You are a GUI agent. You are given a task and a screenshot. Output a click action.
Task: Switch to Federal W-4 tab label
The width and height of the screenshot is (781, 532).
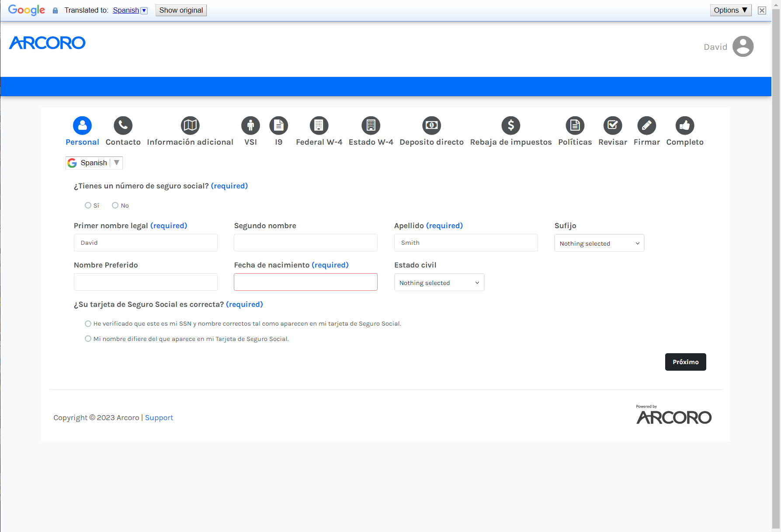(x=319, y=142)
